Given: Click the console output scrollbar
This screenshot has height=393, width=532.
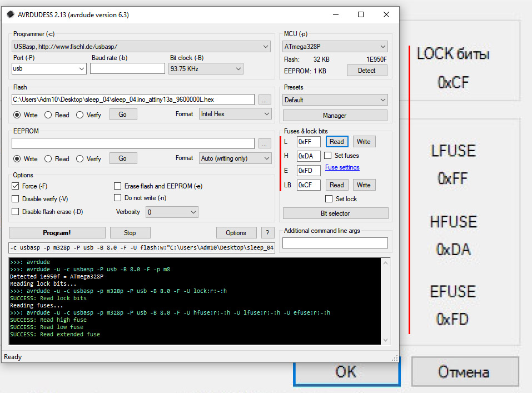Looking at the screenshot, I should (x=385, y=300).
